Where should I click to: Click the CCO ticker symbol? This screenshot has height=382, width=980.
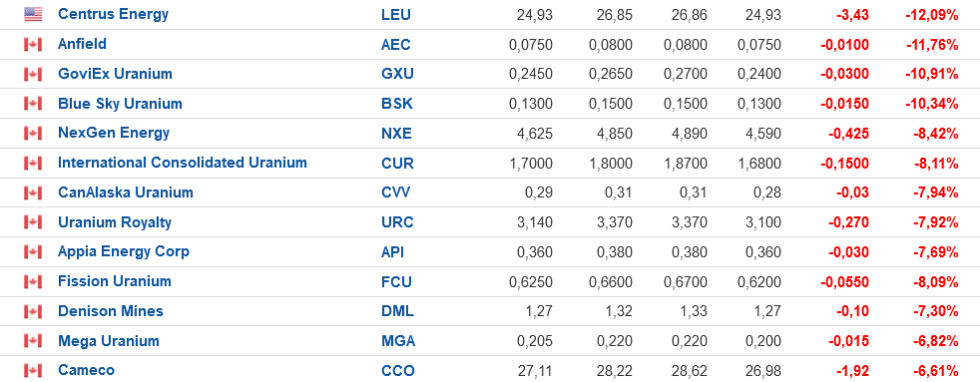point(397,371)
